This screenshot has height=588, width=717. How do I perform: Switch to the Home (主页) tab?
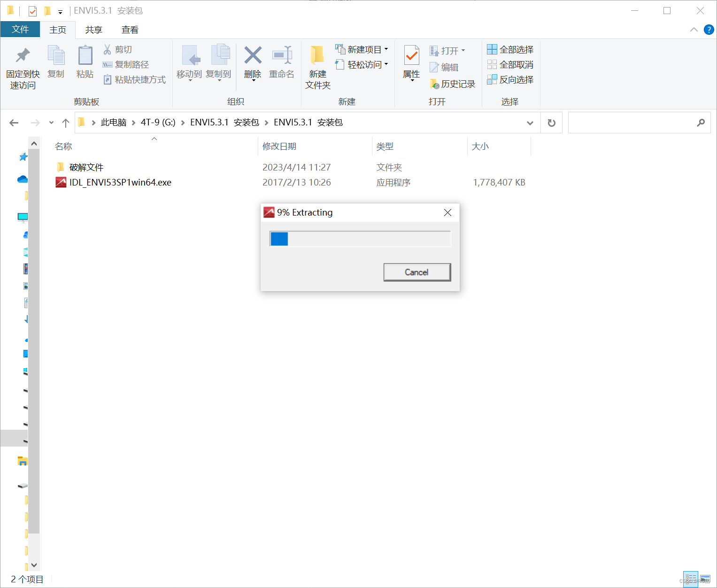click(58, 30)
